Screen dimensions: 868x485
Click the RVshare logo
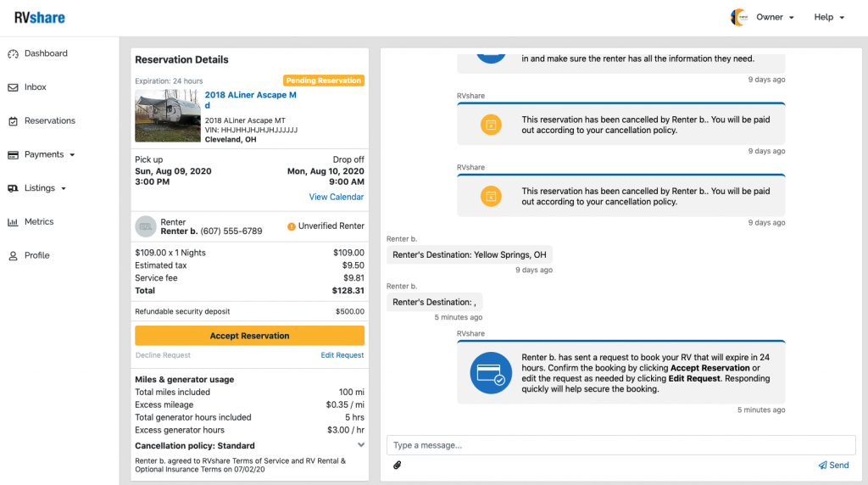point(39,18)
